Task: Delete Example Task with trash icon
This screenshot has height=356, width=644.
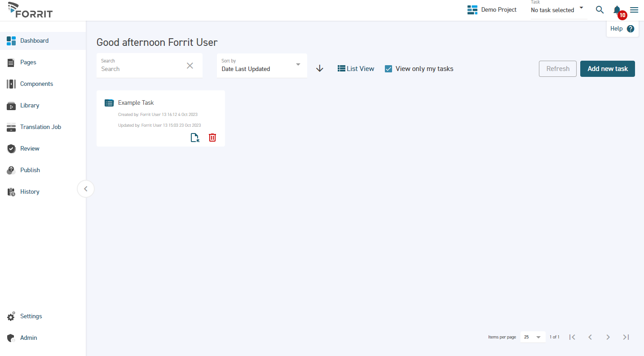Action: coord(212,138)
